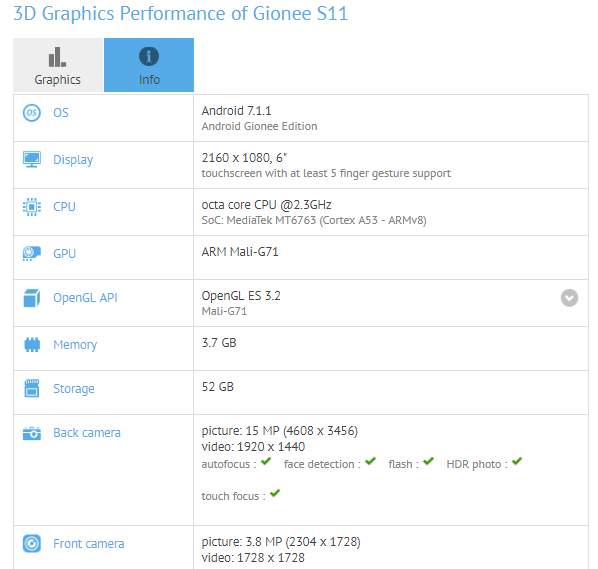Image resolution: width=598 pixels, height=569 pixels.
Task: Click the 'HDR photo :' label
Action: (477, 464)
